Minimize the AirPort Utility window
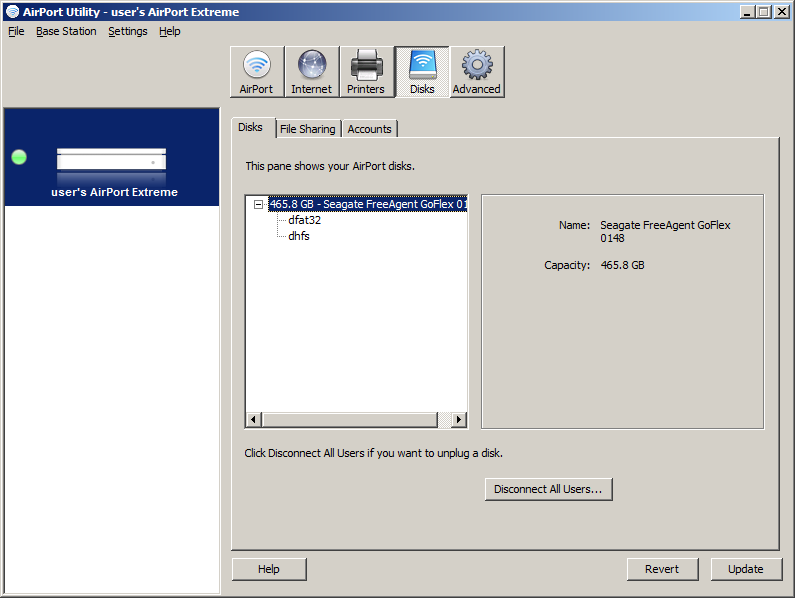795x598 pixels. [x=747, y=12]
